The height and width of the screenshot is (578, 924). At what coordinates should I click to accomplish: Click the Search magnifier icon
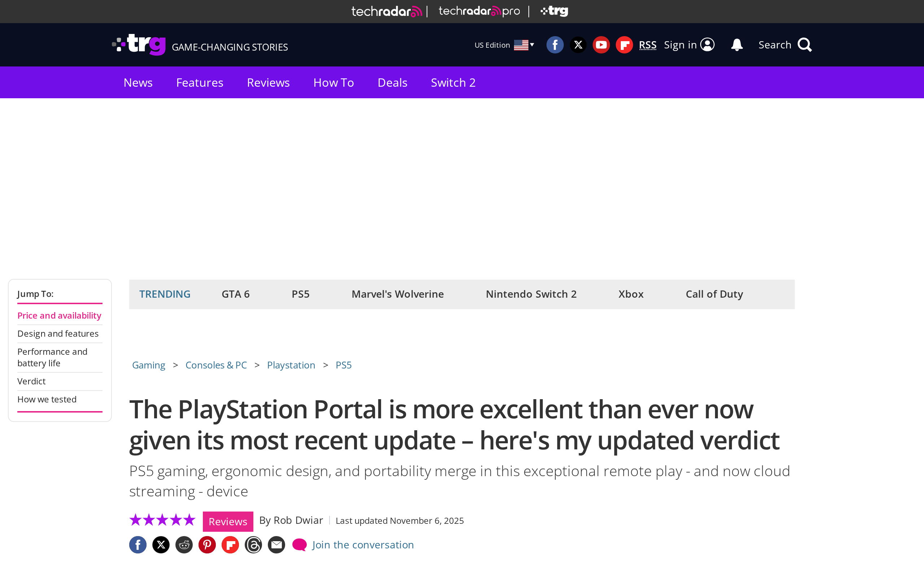[x=805, y=45]
